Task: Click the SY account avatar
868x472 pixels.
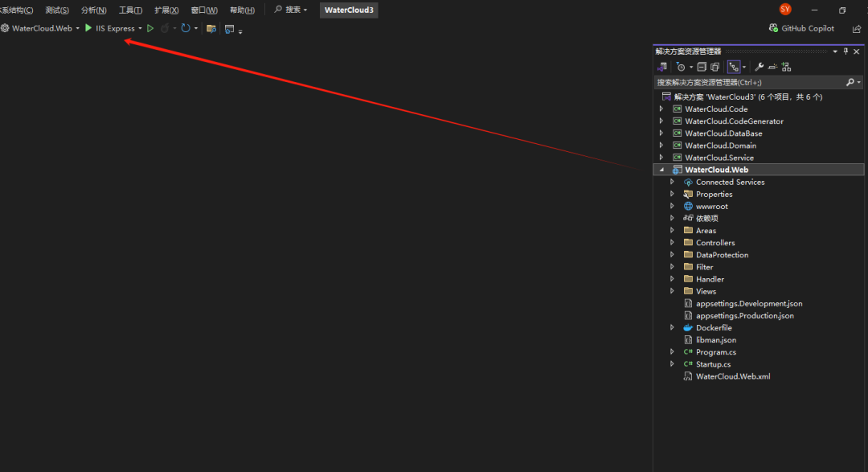Action: click(785, 10)
